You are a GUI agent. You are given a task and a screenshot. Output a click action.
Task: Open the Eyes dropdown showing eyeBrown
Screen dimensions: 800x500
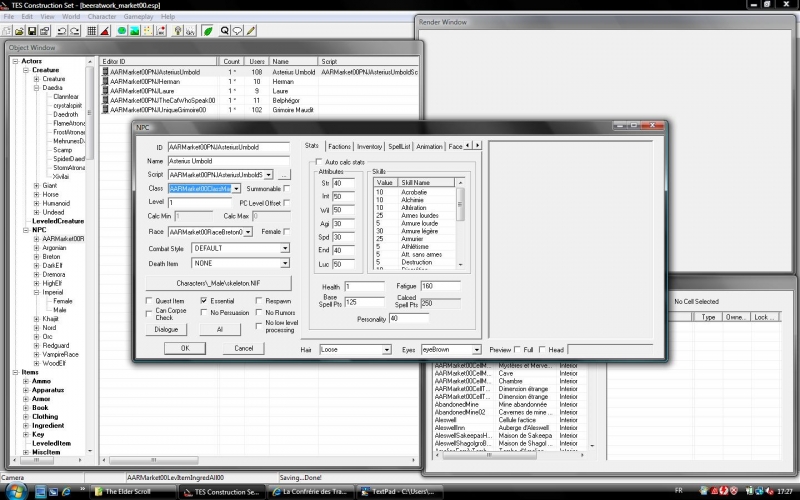click(x=477, y=349)
